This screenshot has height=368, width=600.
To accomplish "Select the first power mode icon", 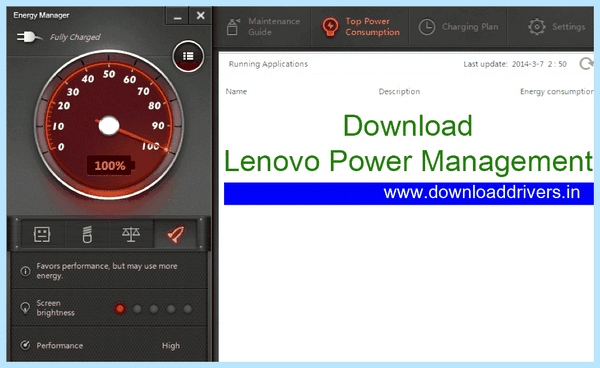I will pos(42,234).
